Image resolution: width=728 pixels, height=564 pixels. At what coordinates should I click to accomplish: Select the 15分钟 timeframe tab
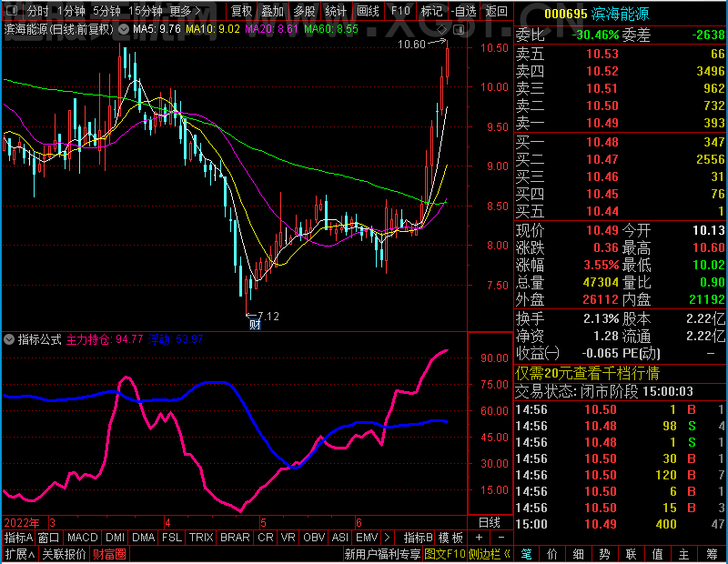(146, 11)
